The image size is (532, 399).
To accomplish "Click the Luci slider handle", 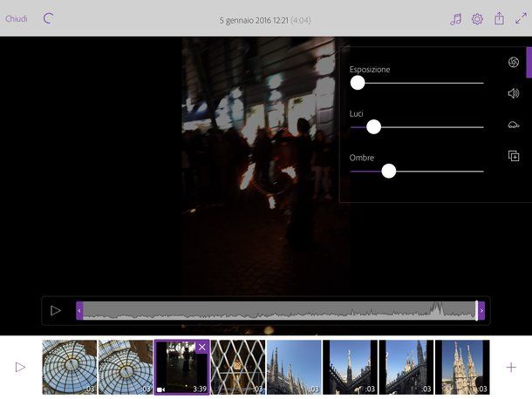I will [x=373, y=127].
